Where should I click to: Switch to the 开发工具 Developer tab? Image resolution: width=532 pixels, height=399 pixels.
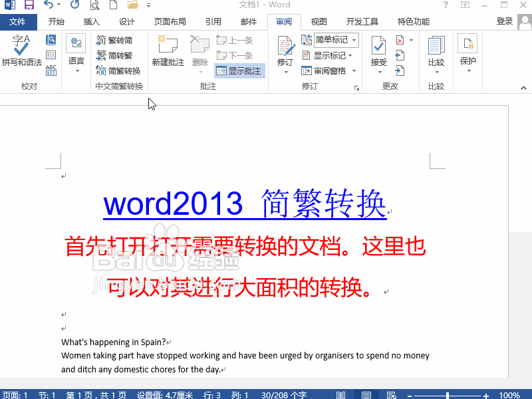[362, 22]
